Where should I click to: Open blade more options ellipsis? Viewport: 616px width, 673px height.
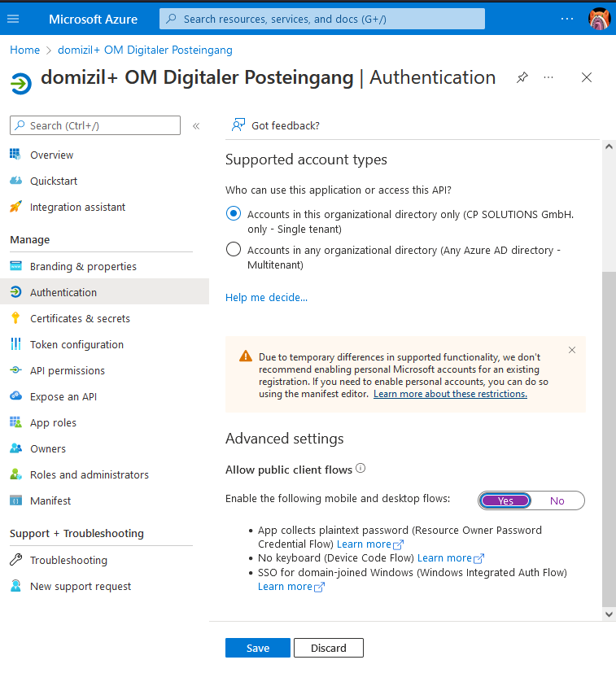pos(548,77)
